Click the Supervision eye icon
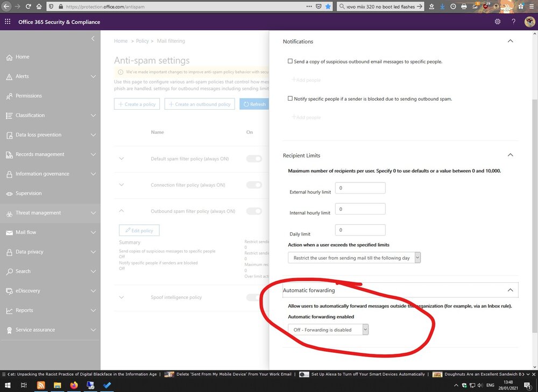The width and height of the screenshot is (538, 392). tap(9, 194)
